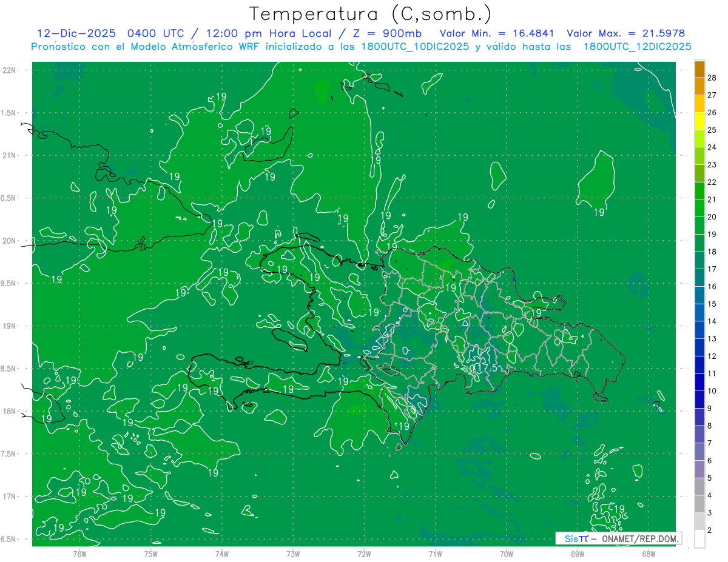The width and height of the screenshot is (728, 562).
Task: Click colorbar value label '28'
Action: point(712,77)
